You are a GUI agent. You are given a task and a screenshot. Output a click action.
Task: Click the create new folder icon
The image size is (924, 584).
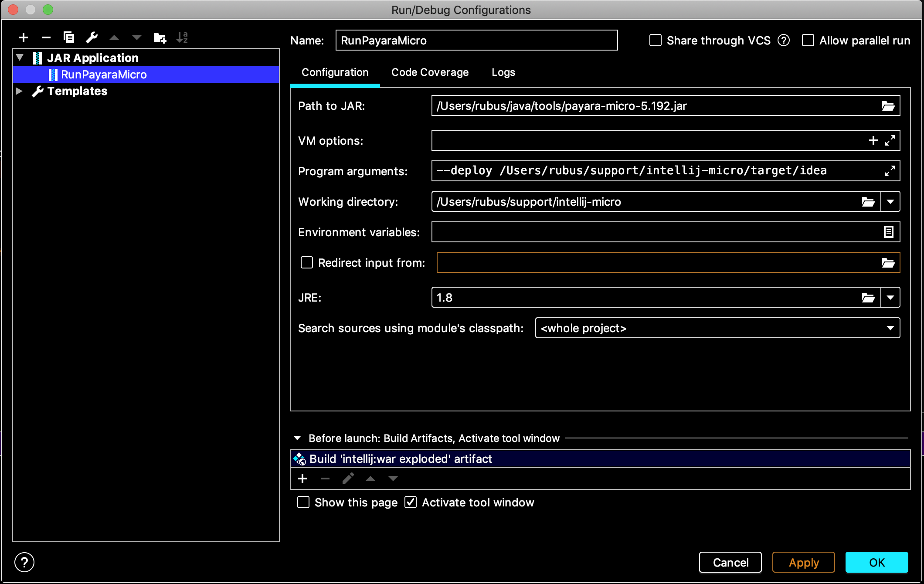coord(160,37)
